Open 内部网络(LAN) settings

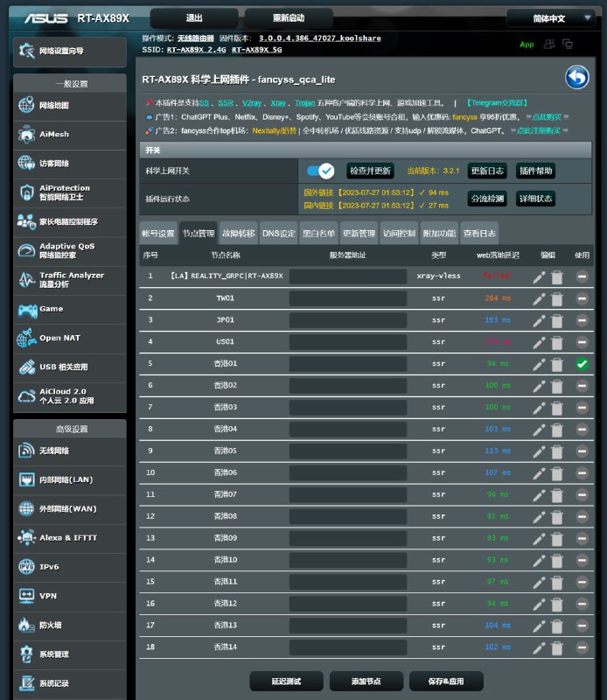tap(70, 479)
